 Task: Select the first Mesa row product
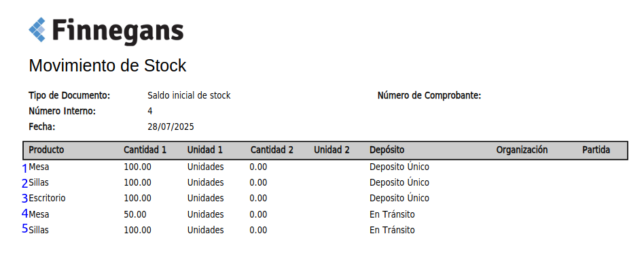[39, 167]
